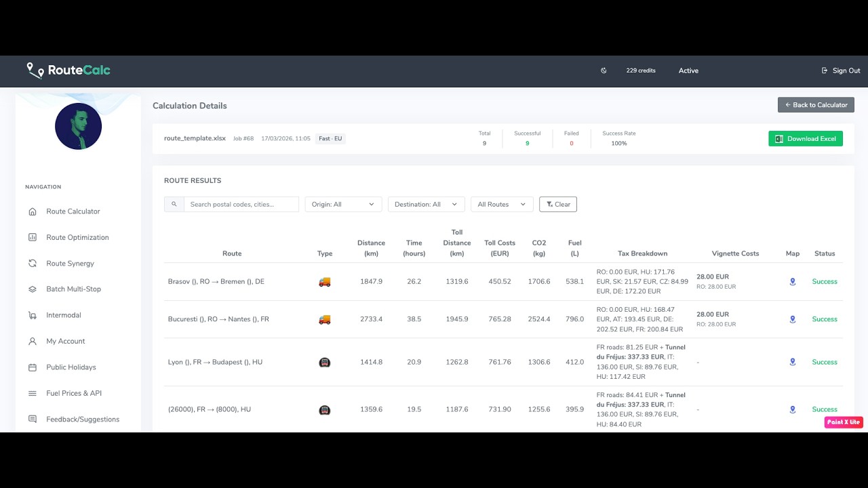
Task: Open map for Lyon to Budapest route
Action: click(x=793, y=362)
